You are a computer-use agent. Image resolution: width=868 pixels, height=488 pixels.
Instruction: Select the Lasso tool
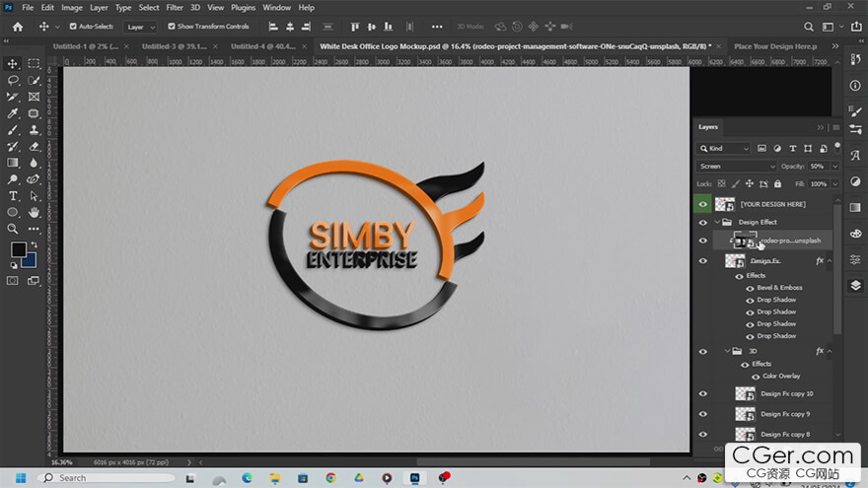12,80
